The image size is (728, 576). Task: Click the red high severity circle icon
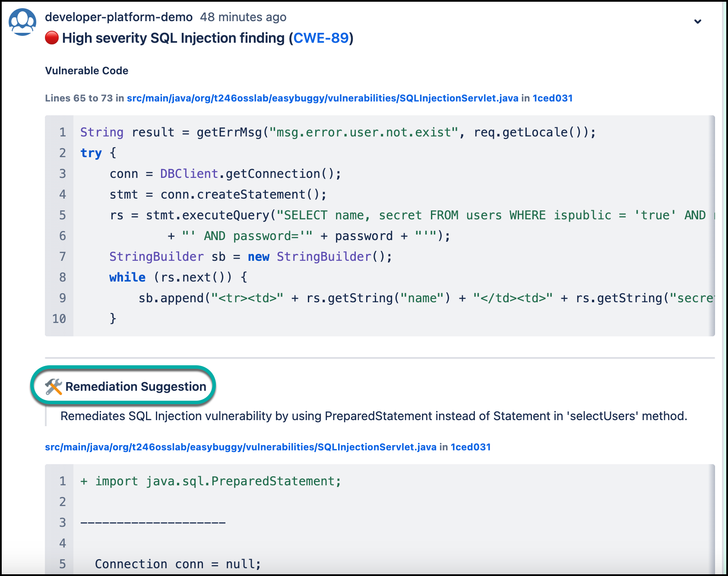pyautogui.click(x=52, y=38)
